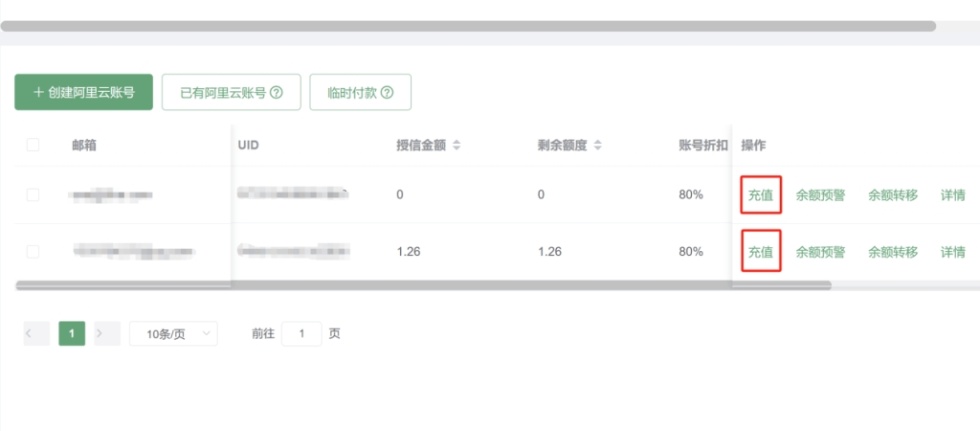
Task: Toggle the select-all checkbox in header
Action: tap(33, 145)
